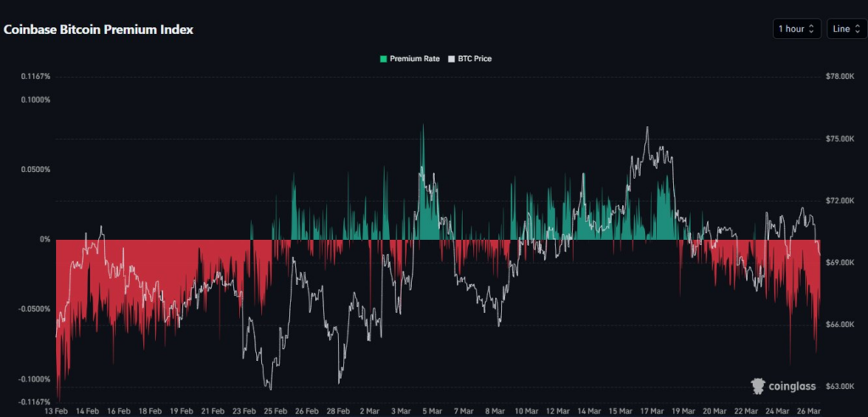Click the white BTC Price legend swatch
This screenshot has height=417, width=868.
coord(452,59)
